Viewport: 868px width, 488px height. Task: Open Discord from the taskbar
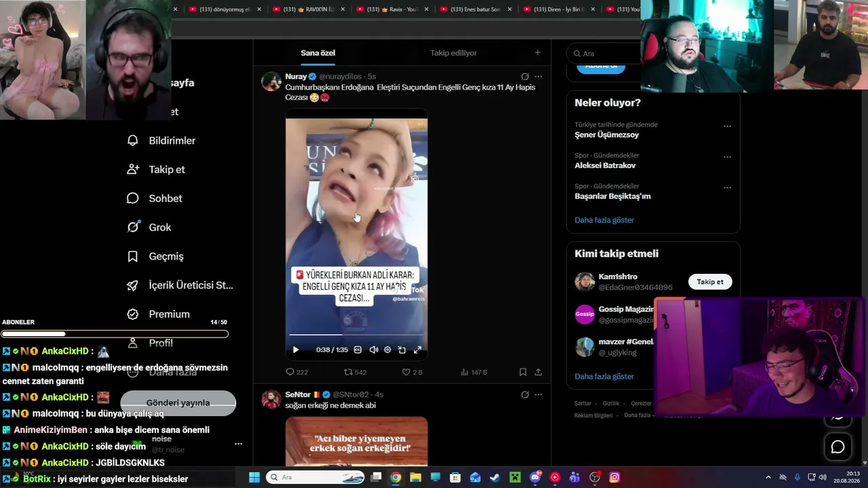tap(535, 477)
